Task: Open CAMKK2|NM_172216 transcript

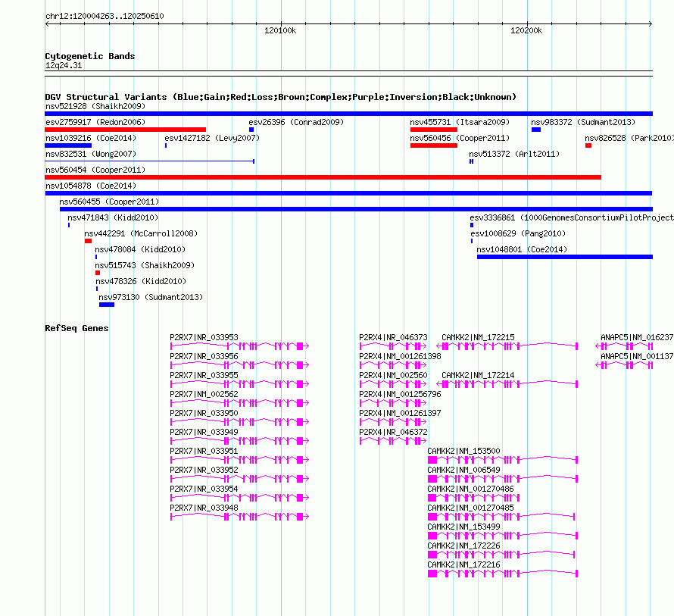Action: (503, 573)
